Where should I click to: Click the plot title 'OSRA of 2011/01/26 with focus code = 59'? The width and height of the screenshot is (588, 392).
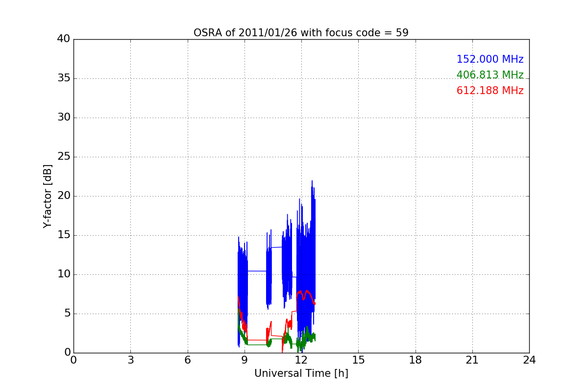click(301, 33)
